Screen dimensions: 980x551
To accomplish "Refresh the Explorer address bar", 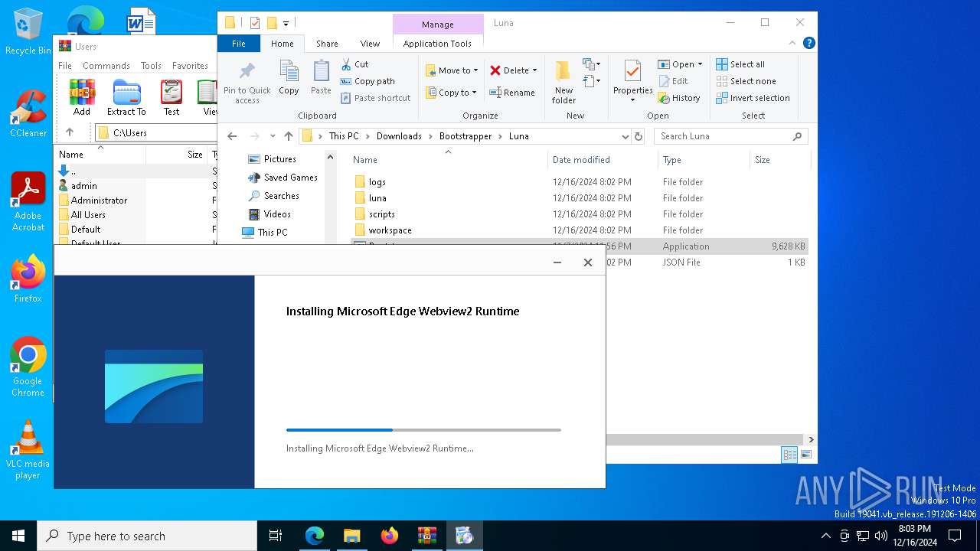I will pos(639,136).
